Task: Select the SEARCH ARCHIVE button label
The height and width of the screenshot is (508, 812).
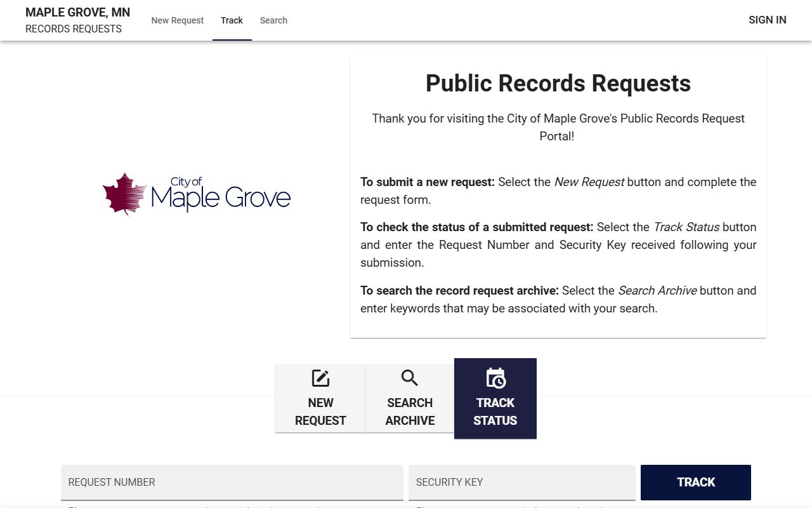Action: [x=410, y=411]
